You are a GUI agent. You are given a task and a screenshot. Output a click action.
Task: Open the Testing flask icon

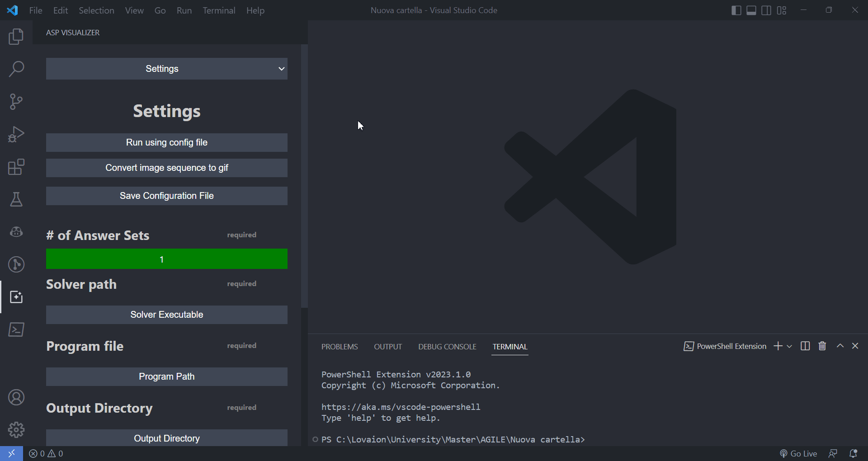coord(16,199)
